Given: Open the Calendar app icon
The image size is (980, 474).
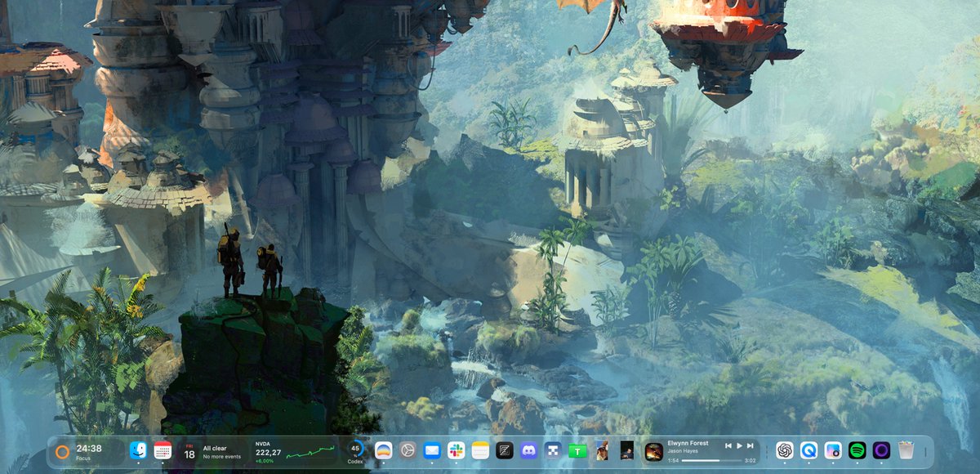Looking at the screenshot, I should tap(163, 450).
